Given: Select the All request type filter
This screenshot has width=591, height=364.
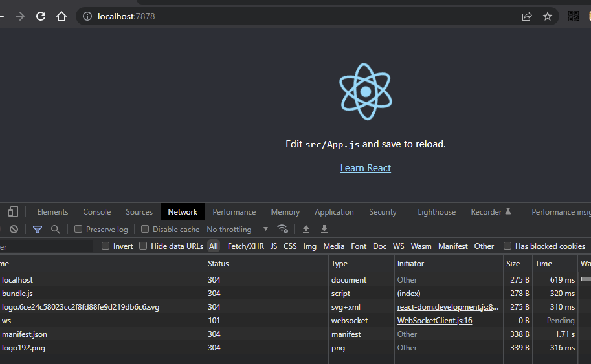Looking at the screenshot, I should pyautogui.click(x=214, y=246).
